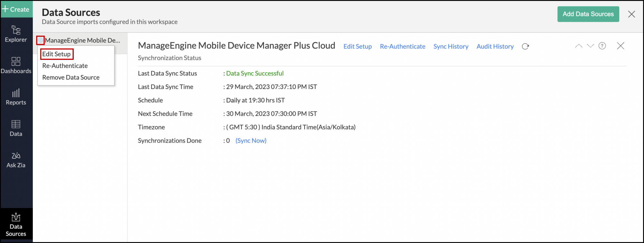This screenshot has height=243, width=644.
Task: Click the refresh sync status icon
Action: point(525,47)
